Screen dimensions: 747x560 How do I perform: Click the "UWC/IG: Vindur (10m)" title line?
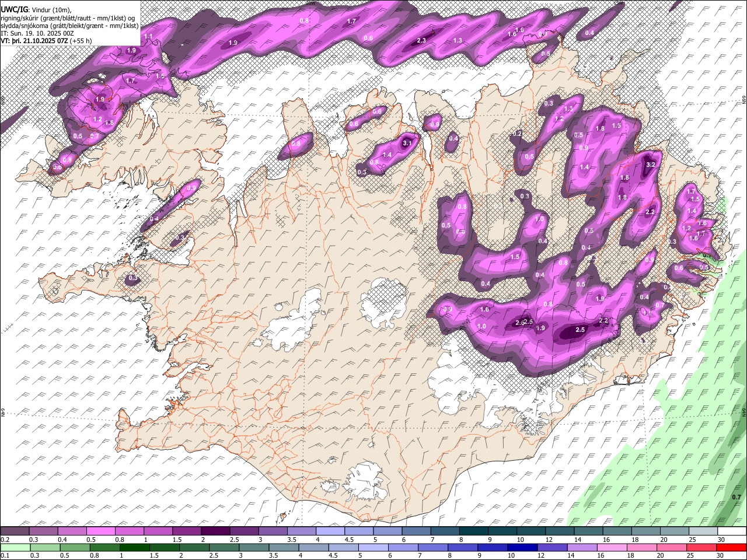36,10
